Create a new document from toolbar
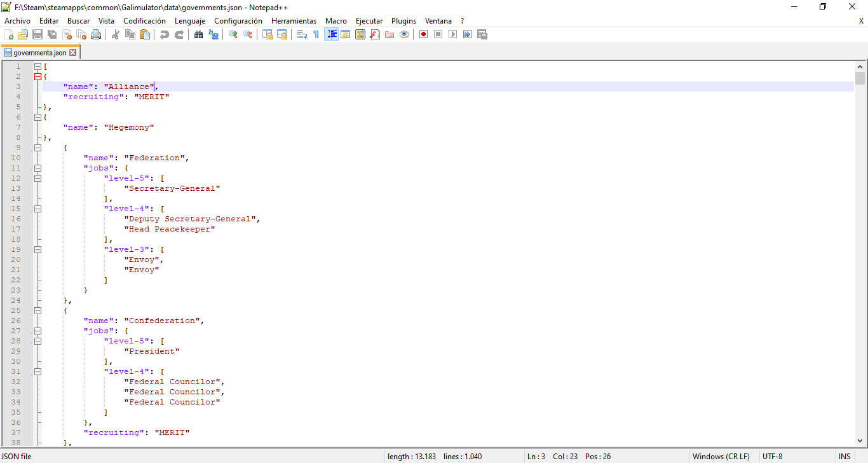Viewport: 868px width, 463px height. click(x=9, y=34)
